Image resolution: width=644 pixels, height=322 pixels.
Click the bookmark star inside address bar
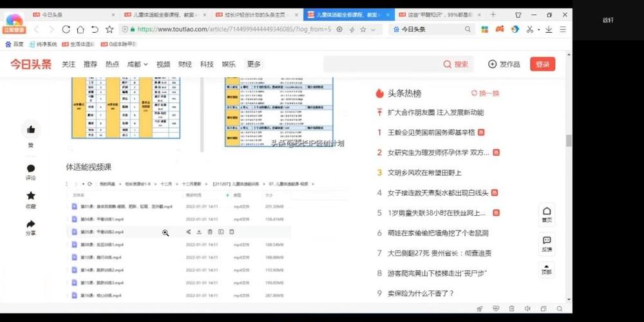point(363,30)
